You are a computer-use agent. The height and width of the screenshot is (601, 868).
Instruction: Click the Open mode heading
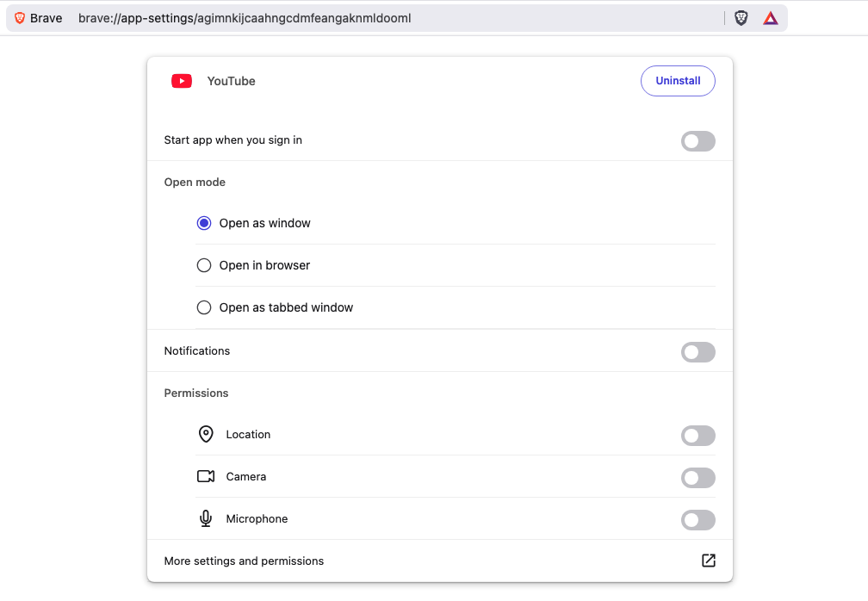195,182
